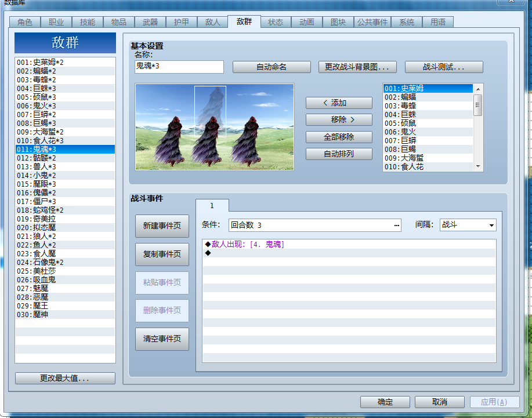Image resolution: width=532 pixels, height=418 pixels.
Task: Select troop 018:蛇鸡怪*2
Action: tap(65, 210)
